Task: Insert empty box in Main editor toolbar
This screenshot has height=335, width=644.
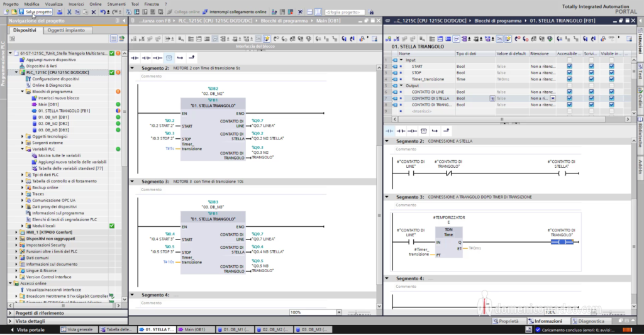Action: coord(170,58)
